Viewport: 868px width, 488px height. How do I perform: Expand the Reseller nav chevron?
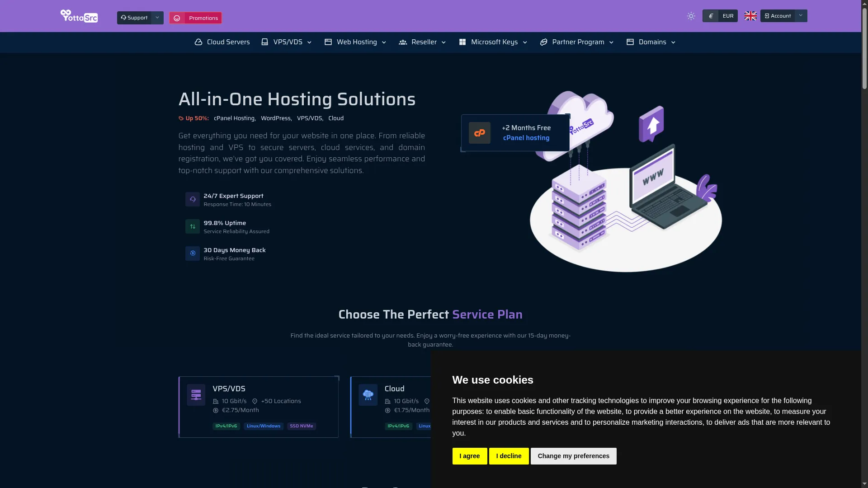tap(443, 42)
